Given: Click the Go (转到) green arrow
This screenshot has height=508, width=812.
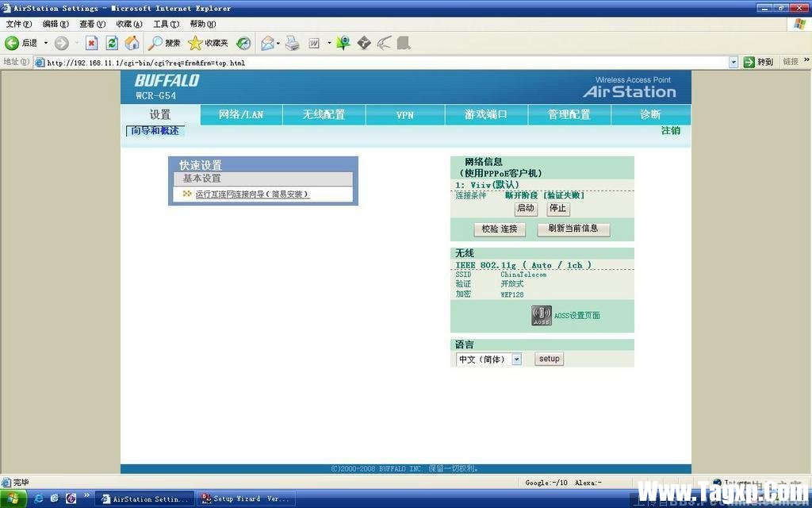Looking at the screenshot, I should 749,62.
